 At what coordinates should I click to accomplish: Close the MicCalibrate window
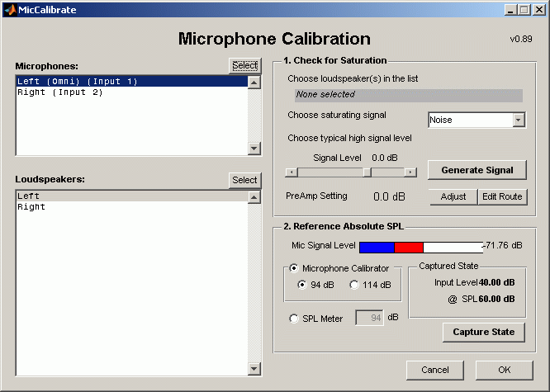coord(538,10)
